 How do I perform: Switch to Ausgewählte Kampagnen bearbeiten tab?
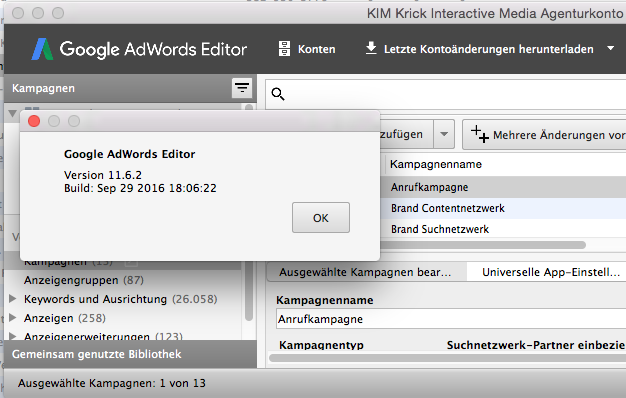(x=366, y=272)
